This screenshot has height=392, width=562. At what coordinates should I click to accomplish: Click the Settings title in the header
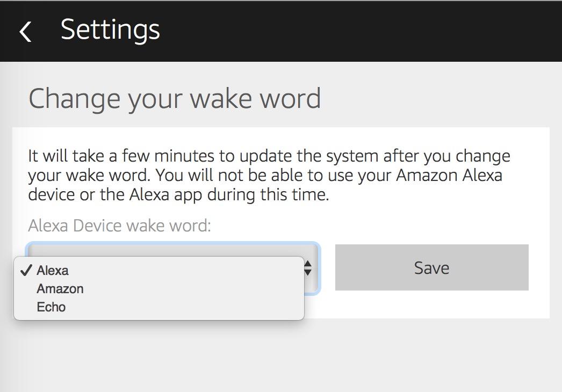(x=110, y=30)
